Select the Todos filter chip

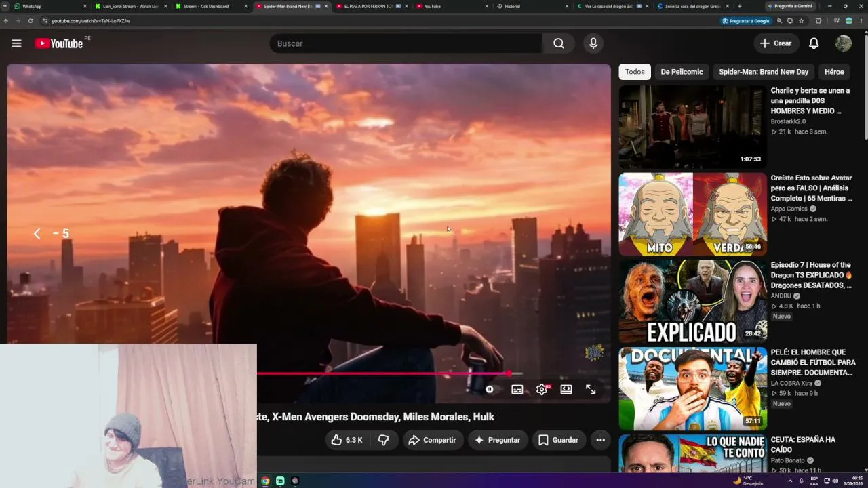click(635, 72)
